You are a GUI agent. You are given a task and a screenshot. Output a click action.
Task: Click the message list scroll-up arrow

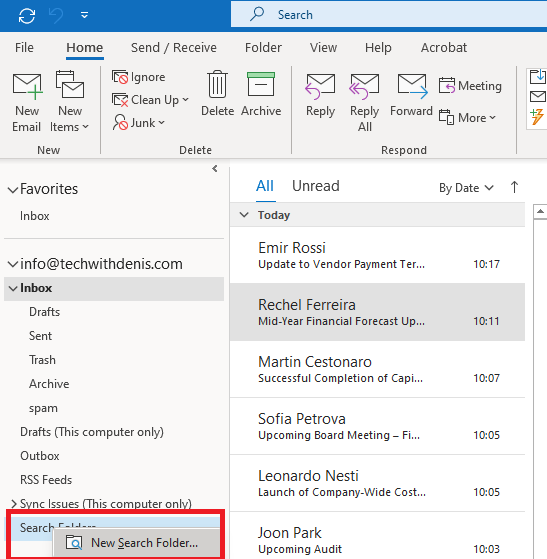coord(540,212)
